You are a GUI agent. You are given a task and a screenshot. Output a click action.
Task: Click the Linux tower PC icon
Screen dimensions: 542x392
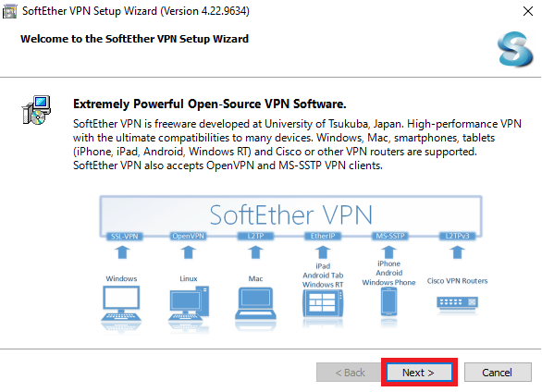coord(189,303)
